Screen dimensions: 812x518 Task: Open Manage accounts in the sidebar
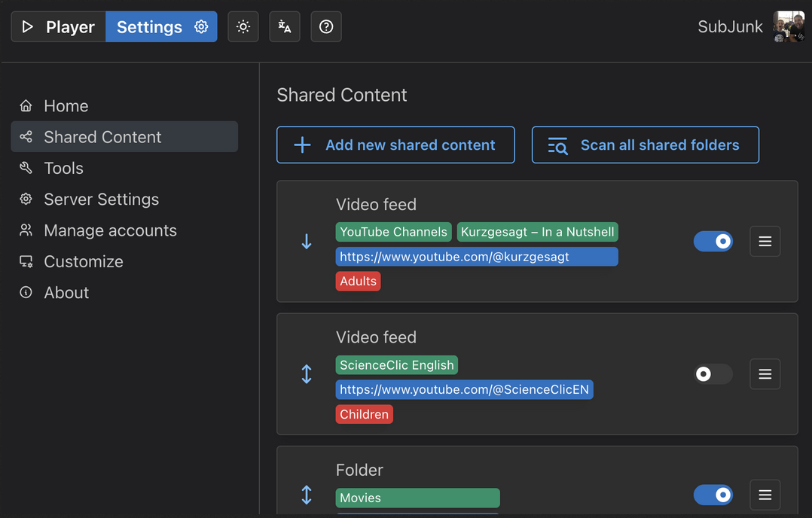[124, 230]
